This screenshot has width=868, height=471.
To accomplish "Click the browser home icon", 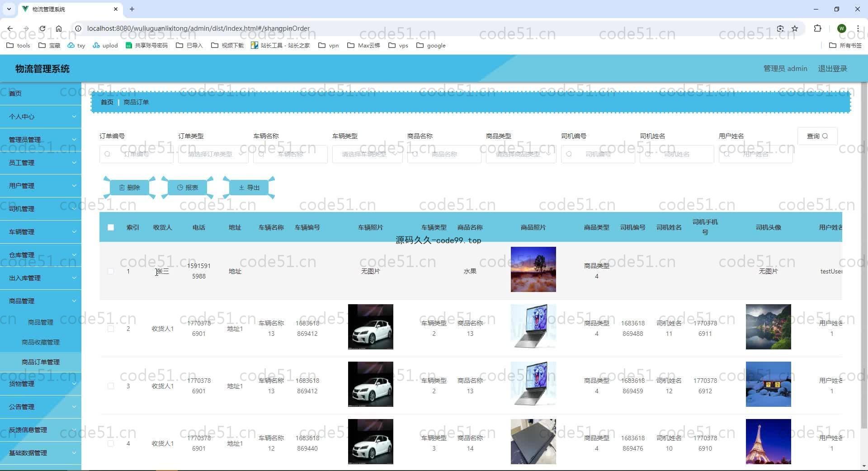I will pyautogui.click(x=59, y=28).
